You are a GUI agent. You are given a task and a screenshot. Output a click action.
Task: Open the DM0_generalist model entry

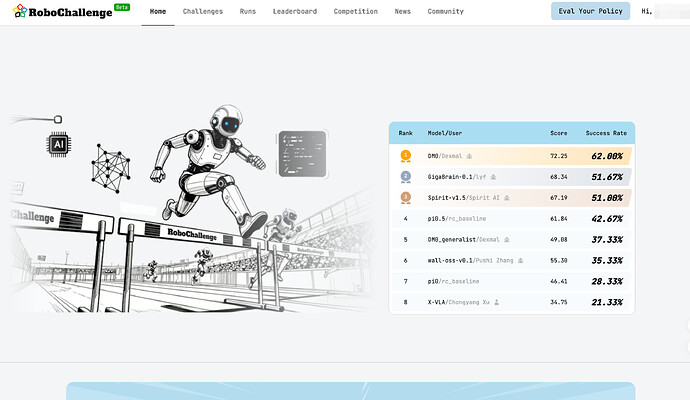[x=464, y=240]
